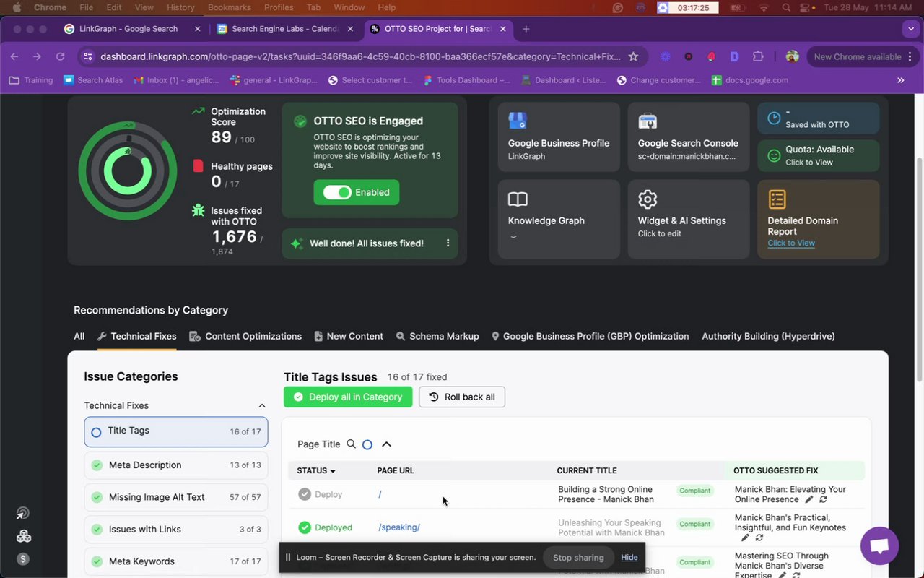
Task: Hide the Loom sharing bar
Action: 629,557
